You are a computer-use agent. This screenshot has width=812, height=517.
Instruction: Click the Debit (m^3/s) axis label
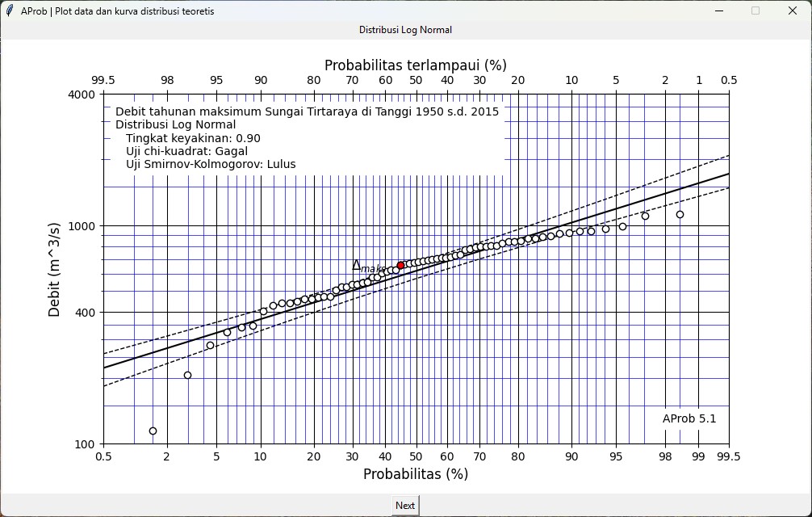(x=55, y=269)
